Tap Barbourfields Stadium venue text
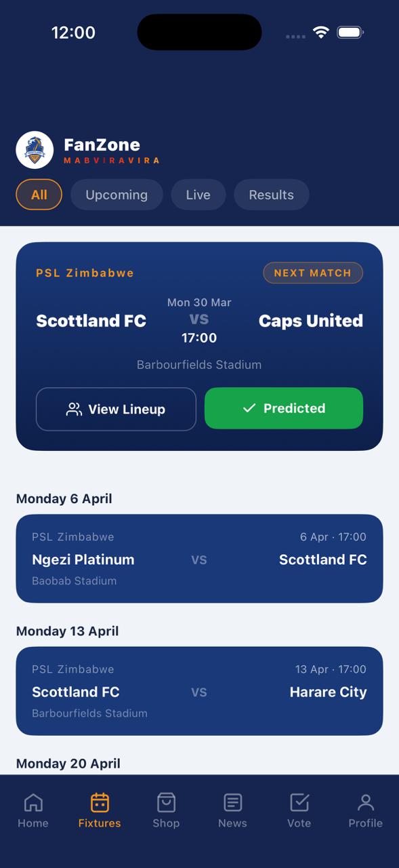 click(199, 364)
